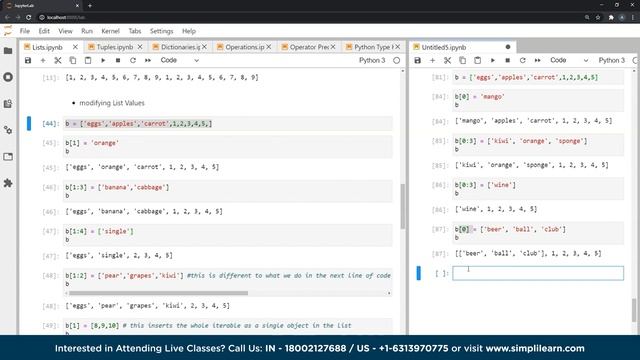This screenshot has width=640, height=360.
Task: Open the Property Inspector gears sidebar icon
Action: click(x=8, y=130)
